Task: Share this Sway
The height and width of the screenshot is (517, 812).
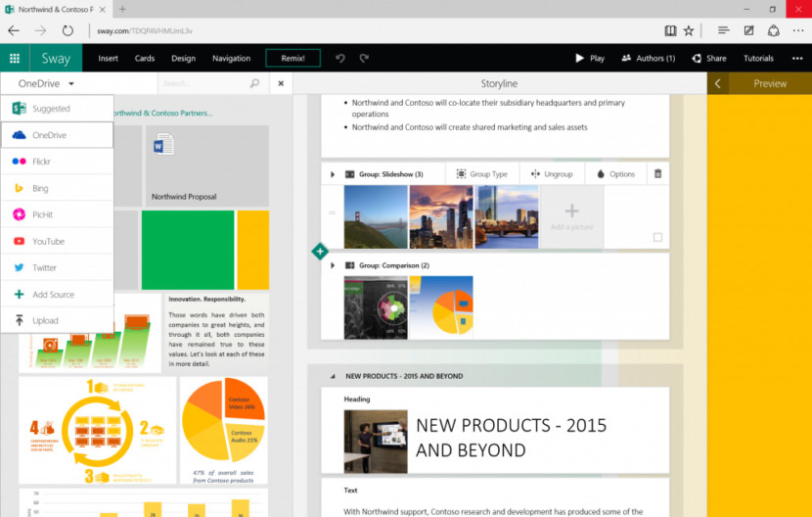Action: tap(709, 58)
